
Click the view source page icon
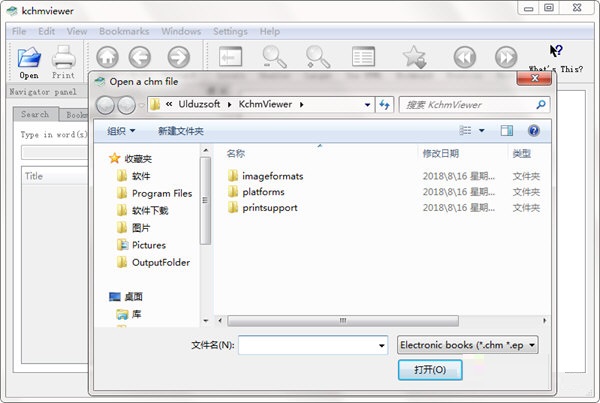tap(363, 57)
